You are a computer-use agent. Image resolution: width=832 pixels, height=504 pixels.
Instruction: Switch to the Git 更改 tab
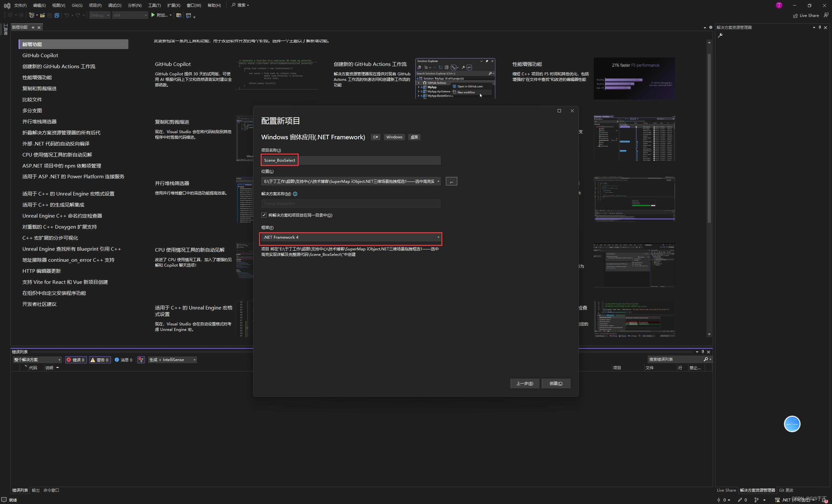pos(786,490)
